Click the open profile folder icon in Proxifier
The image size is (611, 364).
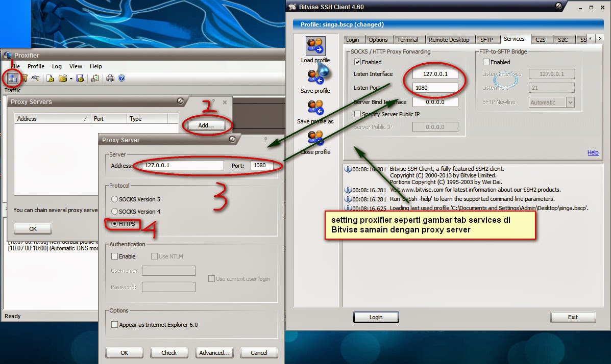coord(62,78)
